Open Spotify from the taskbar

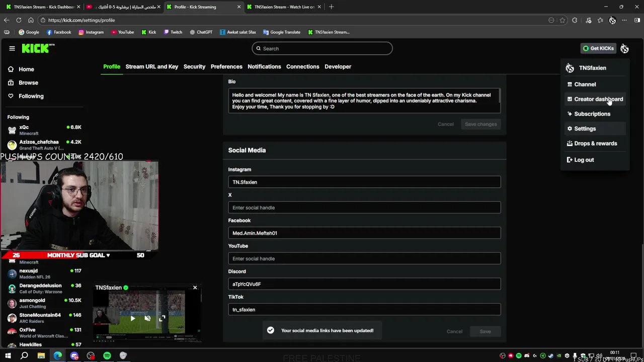(x=107, y=356)
